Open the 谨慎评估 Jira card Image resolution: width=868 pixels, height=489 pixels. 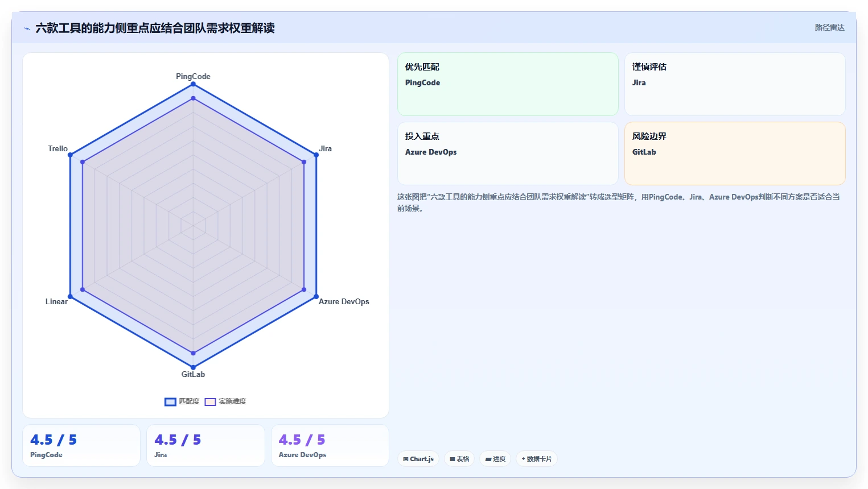735,84
